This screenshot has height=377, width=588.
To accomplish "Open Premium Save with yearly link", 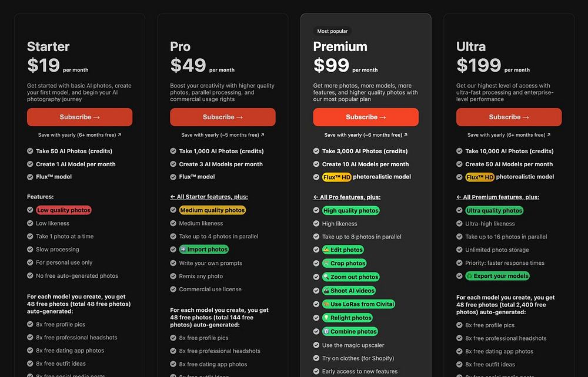I will tap(366, 135).
